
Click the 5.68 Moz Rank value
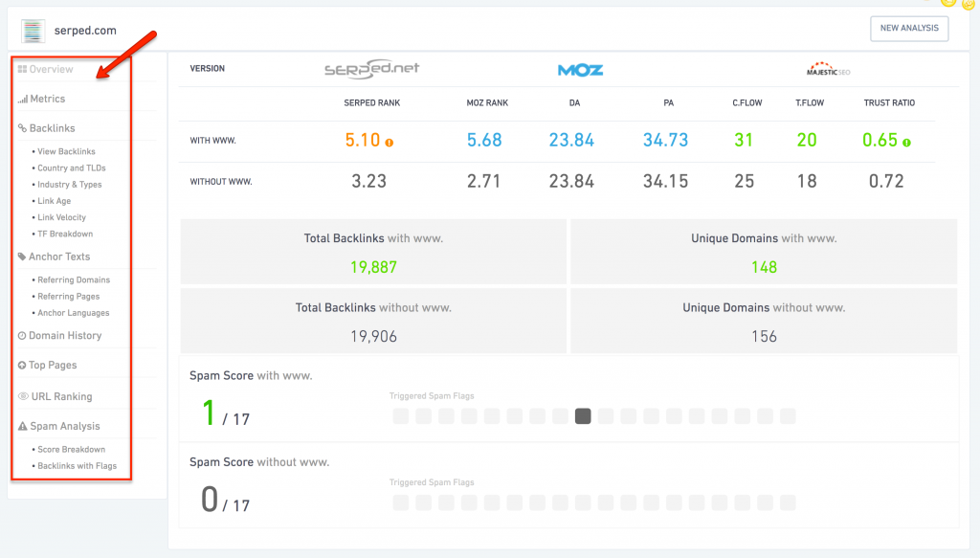pyautogui.click(x=484, y=140)
